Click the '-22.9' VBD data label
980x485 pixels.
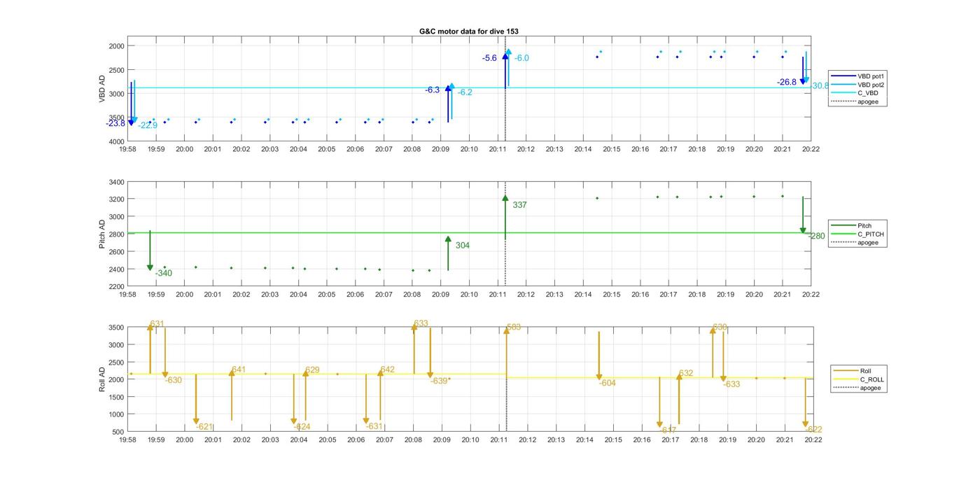(148, 125)
